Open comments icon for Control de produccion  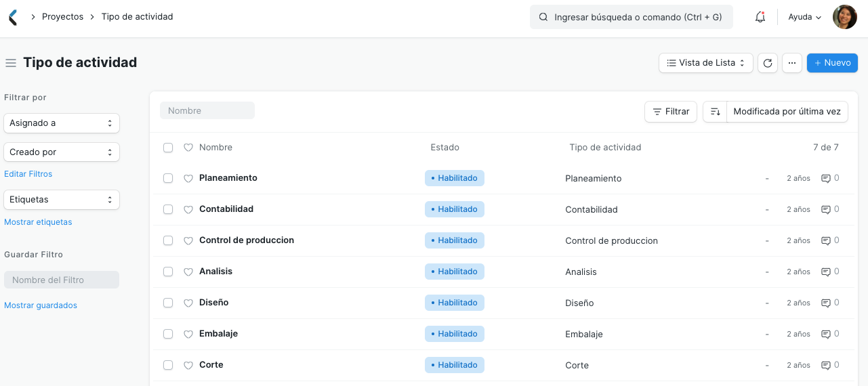pyautogui.click(x=826, y=241)
